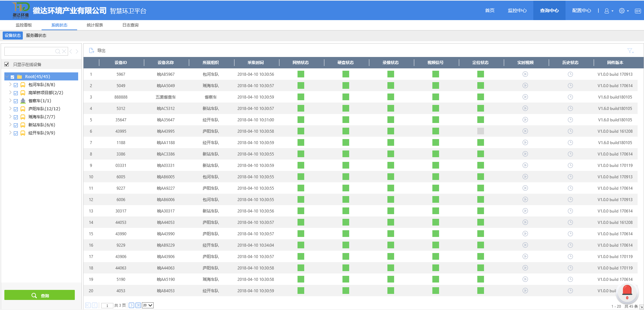Play live video for device 5190
The image size is (644, 310).
pyautogui.click(x=525, y=279)
